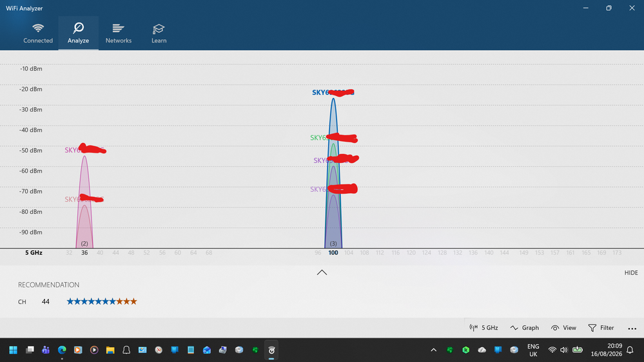Open the more options ellipsis menu
The height and width of the screenshot is (362, 644).
(632, 328)
